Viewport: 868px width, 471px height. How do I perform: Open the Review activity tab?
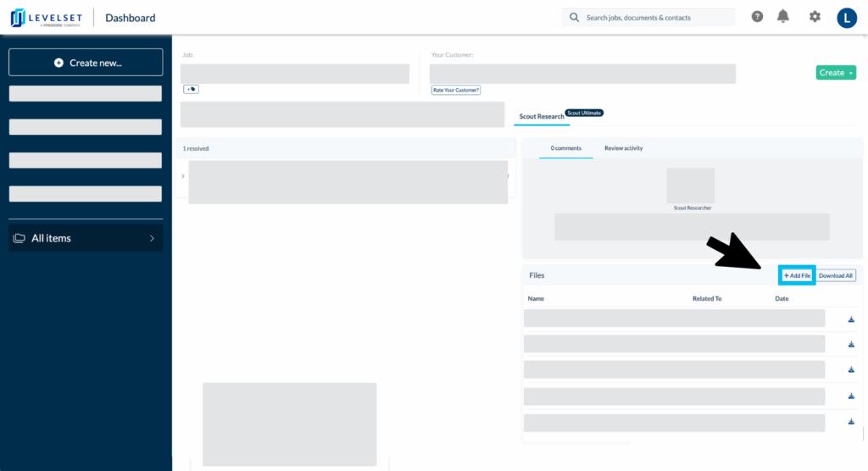[x=623, y=148]
